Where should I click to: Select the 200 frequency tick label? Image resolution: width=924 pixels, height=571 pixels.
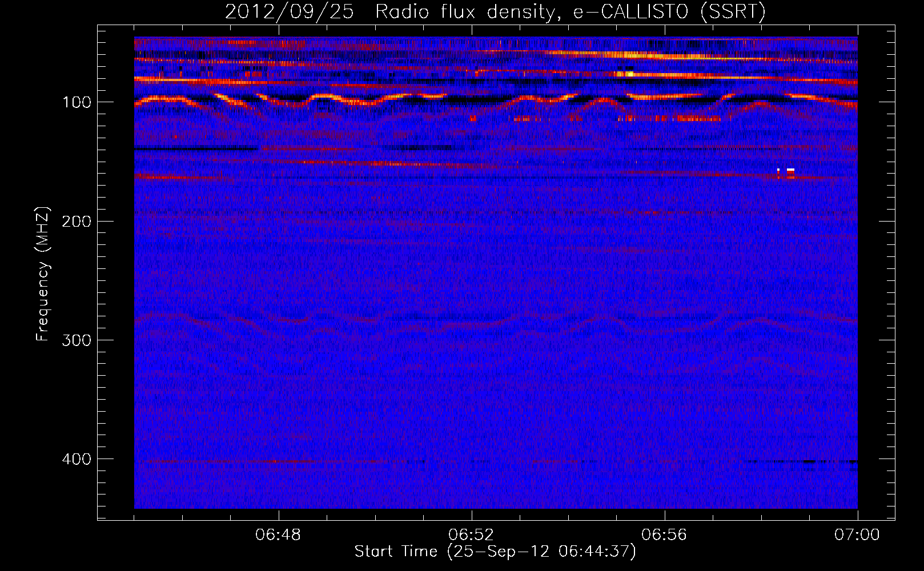[x=77, y=221]
